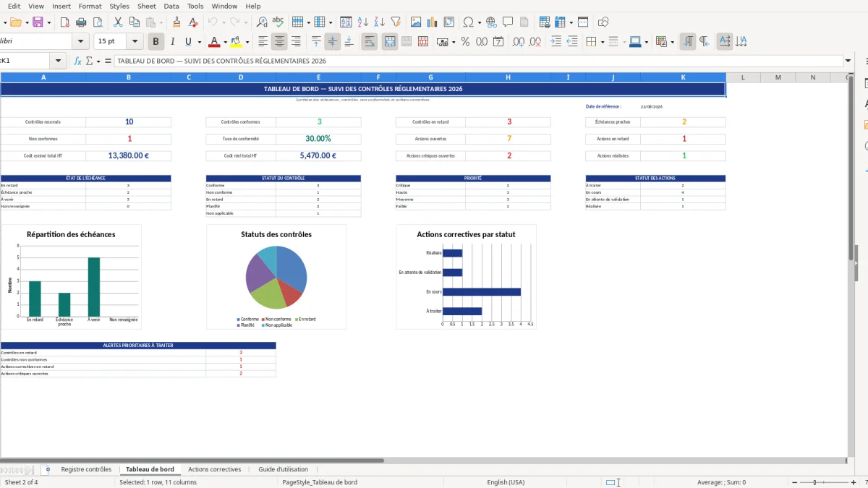
Task: Toggle Align Left
Action: pyautogui.click(x=263, y=42)
